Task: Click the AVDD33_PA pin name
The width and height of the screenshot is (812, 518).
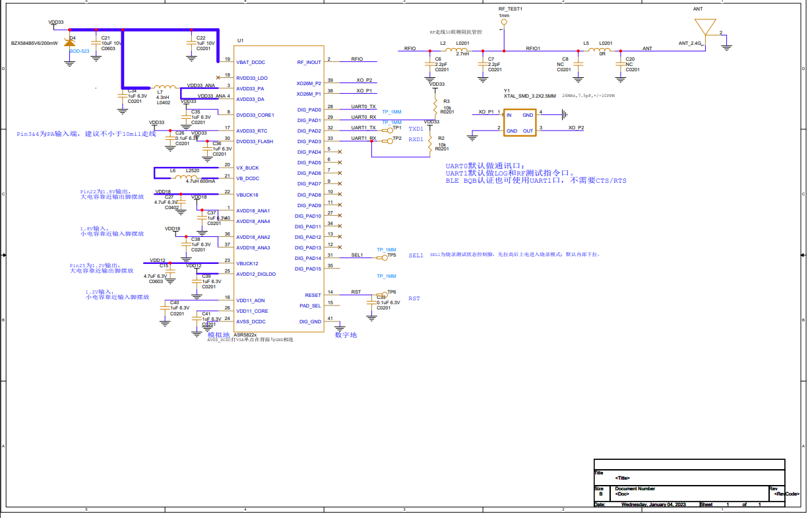Action: point(250,88)
